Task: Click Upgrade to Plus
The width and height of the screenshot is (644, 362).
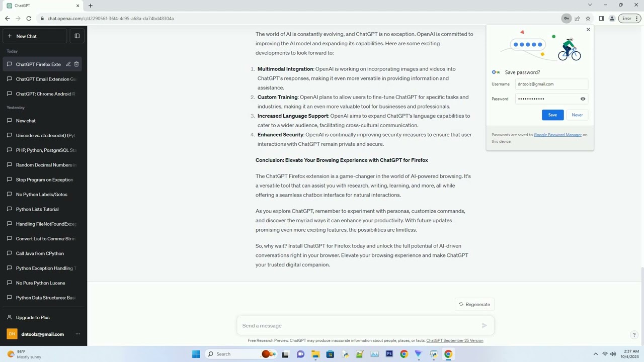Action: [x=43, y=318]
